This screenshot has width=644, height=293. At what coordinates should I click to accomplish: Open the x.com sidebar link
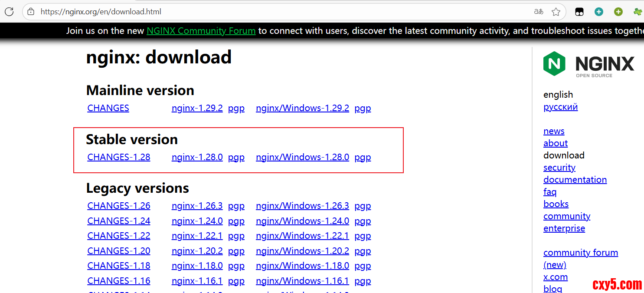tap(556, 277)
